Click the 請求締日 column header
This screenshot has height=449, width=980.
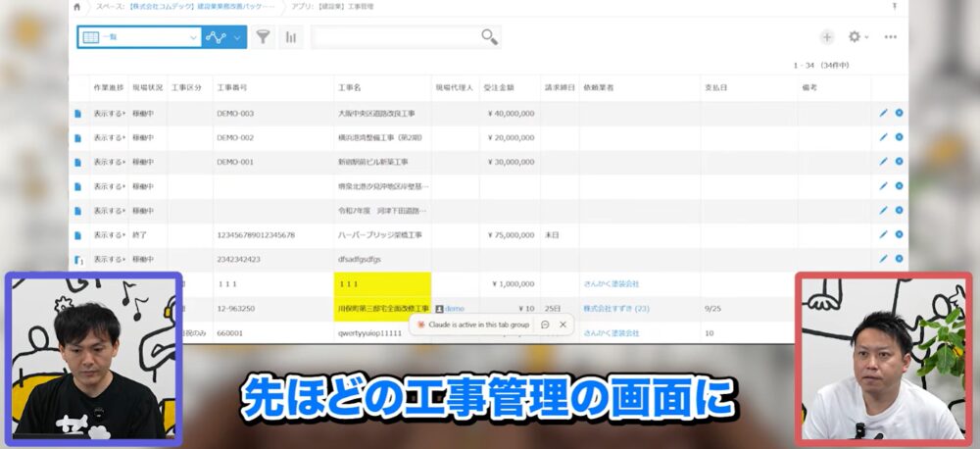coord(560,87)
